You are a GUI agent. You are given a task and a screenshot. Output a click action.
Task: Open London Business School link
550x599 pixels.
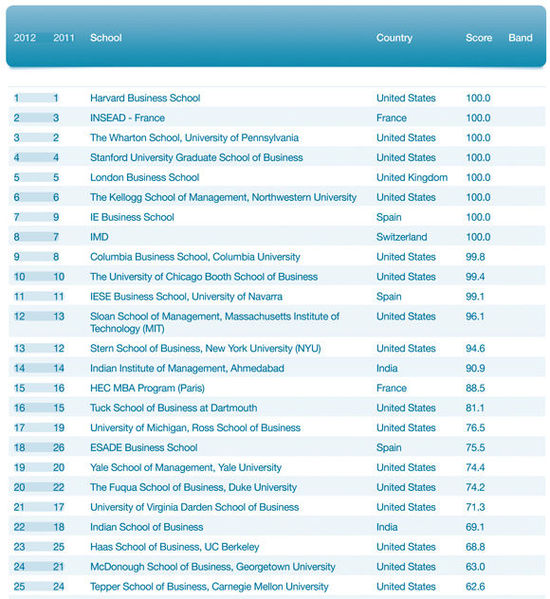144,178
